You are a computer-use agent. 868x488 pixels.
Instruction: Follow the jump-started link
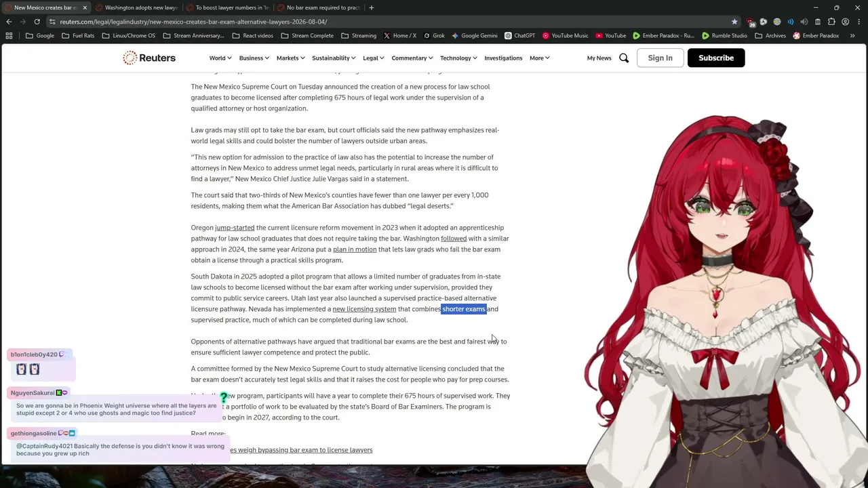235,228
